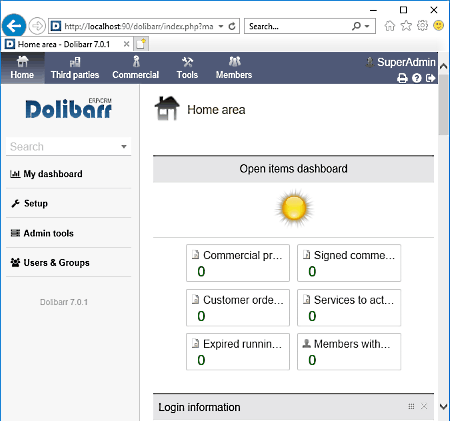Click the SuperAdmin user link
The width and height of the screenshot is (450, 421).
pos(401,62)
